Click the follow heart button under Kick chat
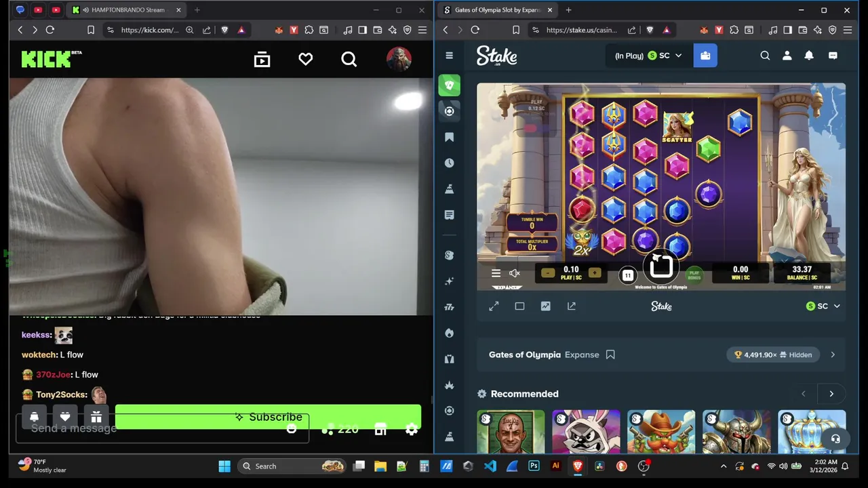Image resolution: width=868 pixels, height=488 pixels. 65,417
